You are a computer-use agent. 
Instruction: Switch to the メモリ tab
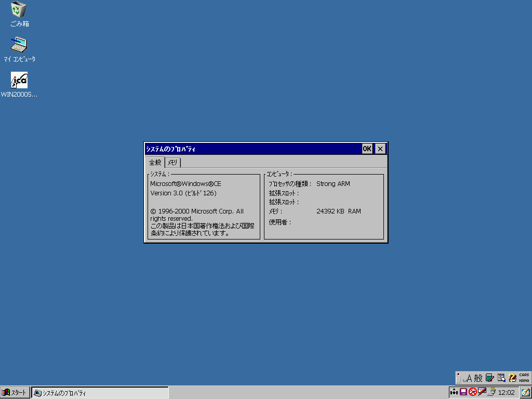172,163
